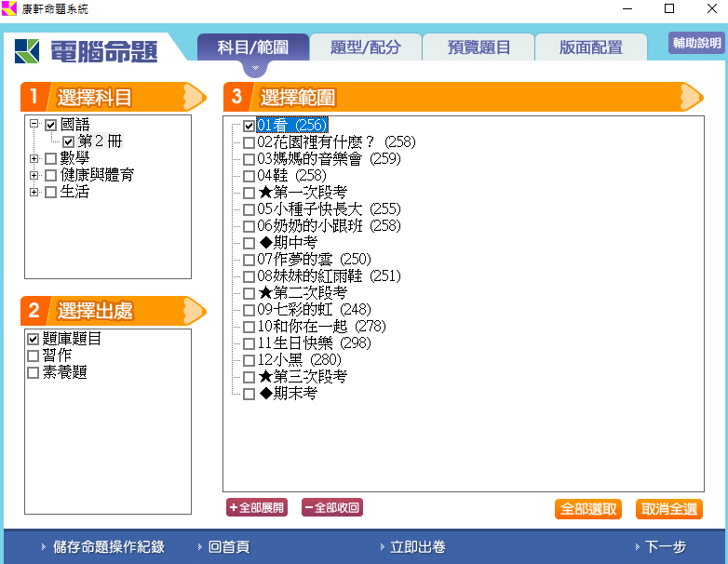Open 回首頁 in the bottom bar
Screen dimensions: 728x564
228,547
